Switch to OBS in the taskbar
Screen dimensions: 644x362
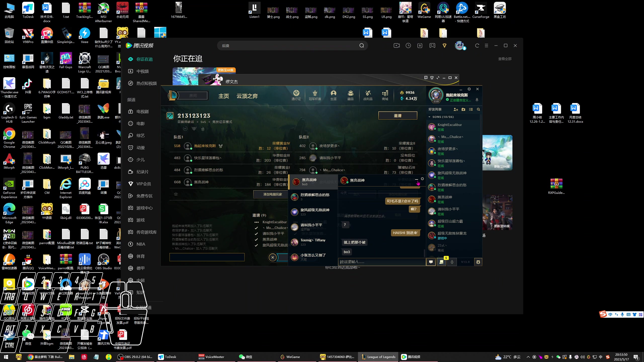coord(135,357)
